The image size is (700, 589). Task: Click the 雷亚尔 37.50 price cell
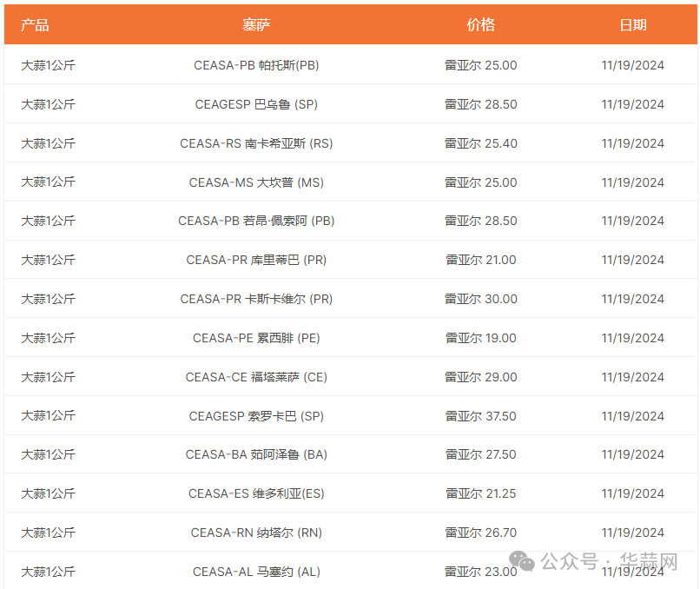480,416
